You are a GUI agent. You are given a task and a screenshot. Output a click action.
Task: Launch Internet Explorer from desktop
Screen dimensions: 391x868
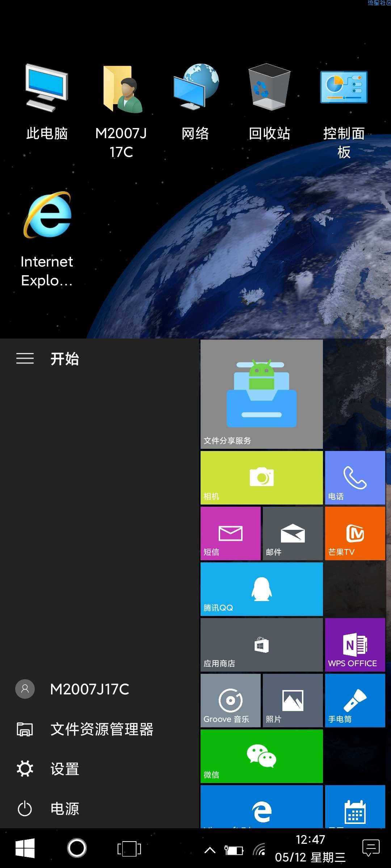coord(47,239)
